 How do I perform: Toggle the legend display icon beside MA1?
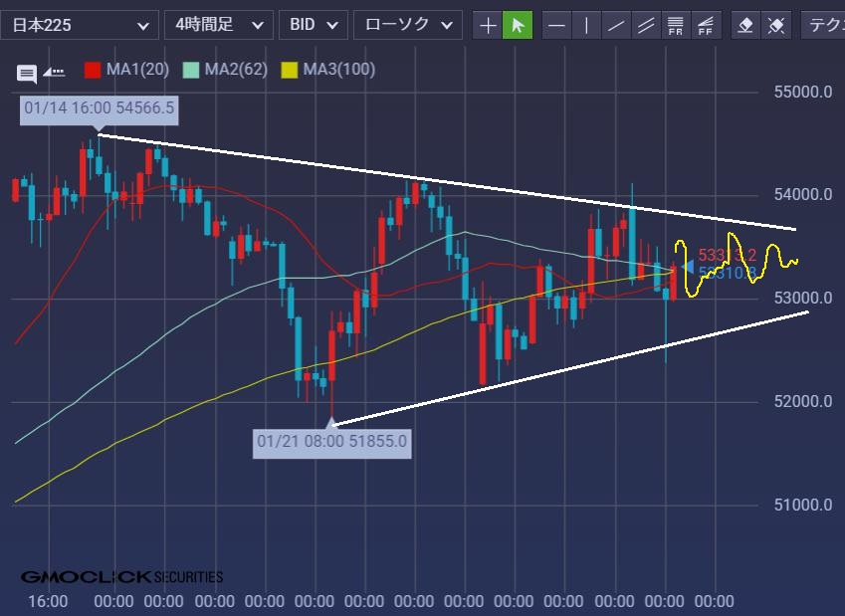[x=55, y=72]
